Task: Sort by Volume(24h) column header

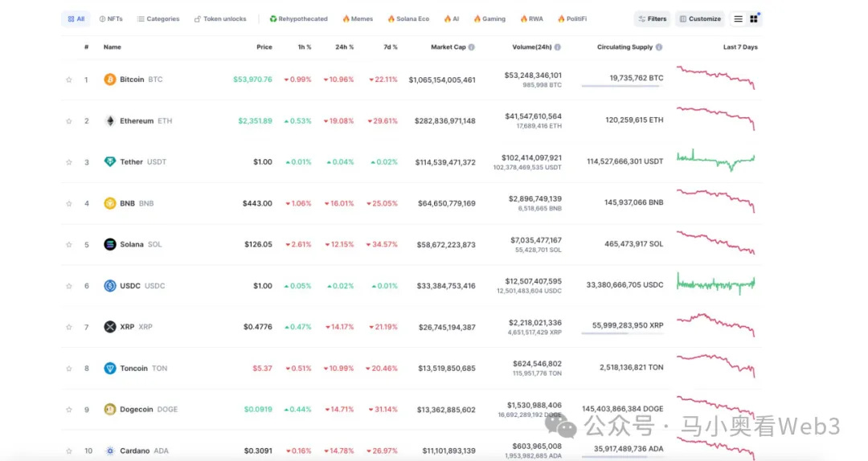Action: coord(532,47)
